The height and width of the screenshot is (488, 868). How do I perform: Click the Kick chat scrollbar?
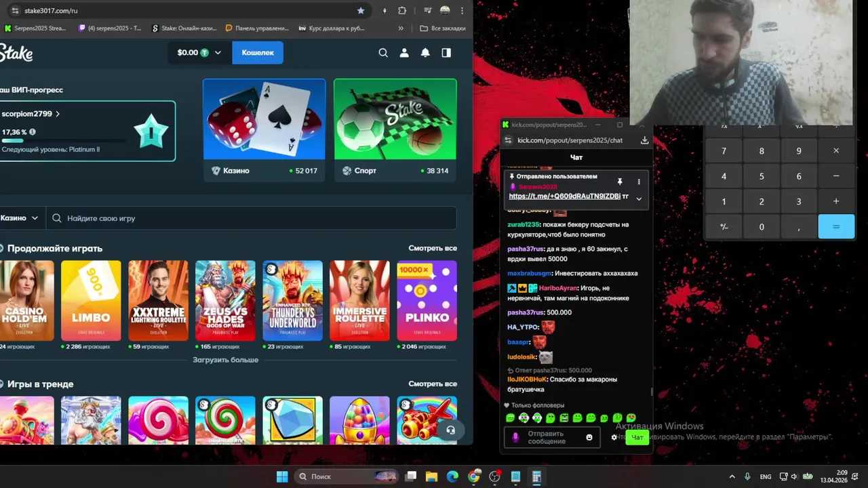pos(652,392)
